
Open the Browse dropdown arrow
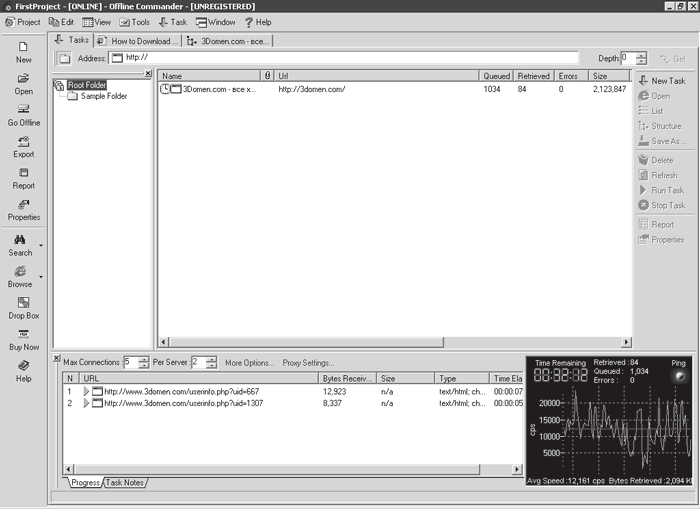[41, 277]
